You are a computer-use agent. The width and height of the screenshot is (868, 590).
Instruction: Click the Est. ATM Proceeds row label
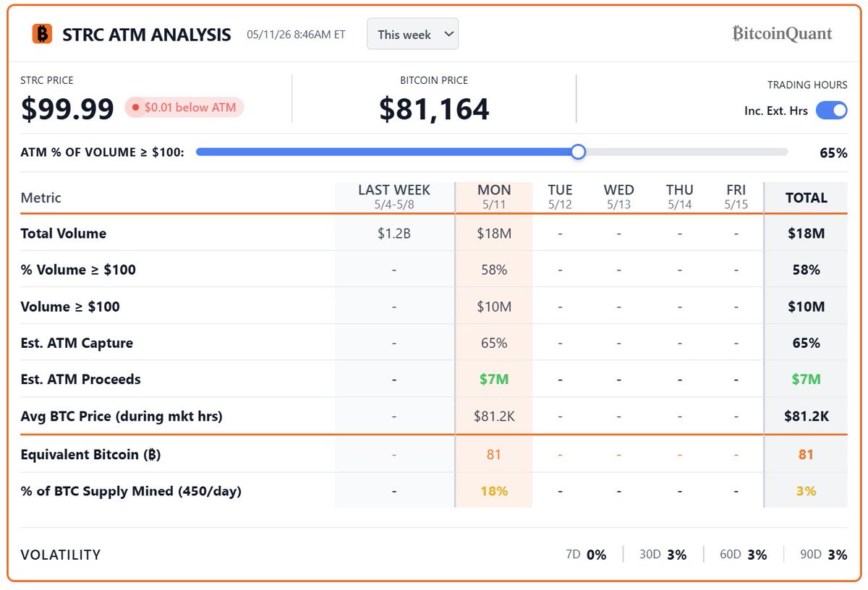click(80, 379)
